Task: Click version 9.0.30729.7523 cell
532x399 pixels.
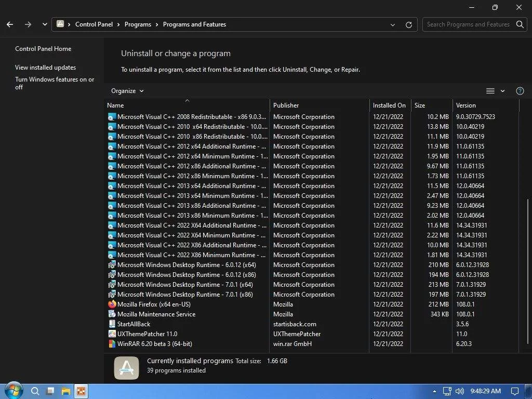Action: (x=475, y=117)
